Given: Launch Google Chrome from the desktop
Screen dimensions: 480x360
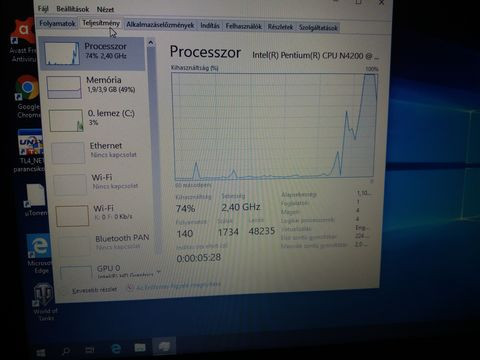Looking at the screenshot, I should coord(28,97).
